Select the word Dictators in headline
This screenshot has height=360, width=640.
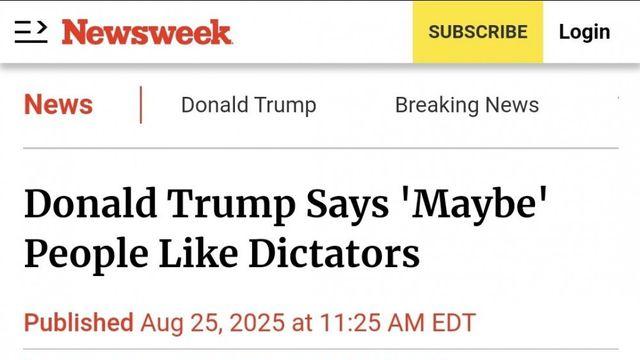pos(334,253)
